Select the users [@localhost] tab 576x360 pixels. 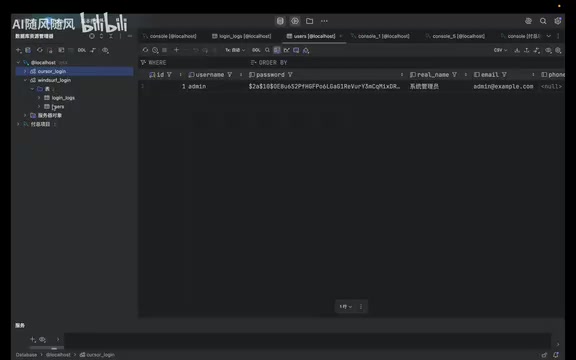(314, 36)
